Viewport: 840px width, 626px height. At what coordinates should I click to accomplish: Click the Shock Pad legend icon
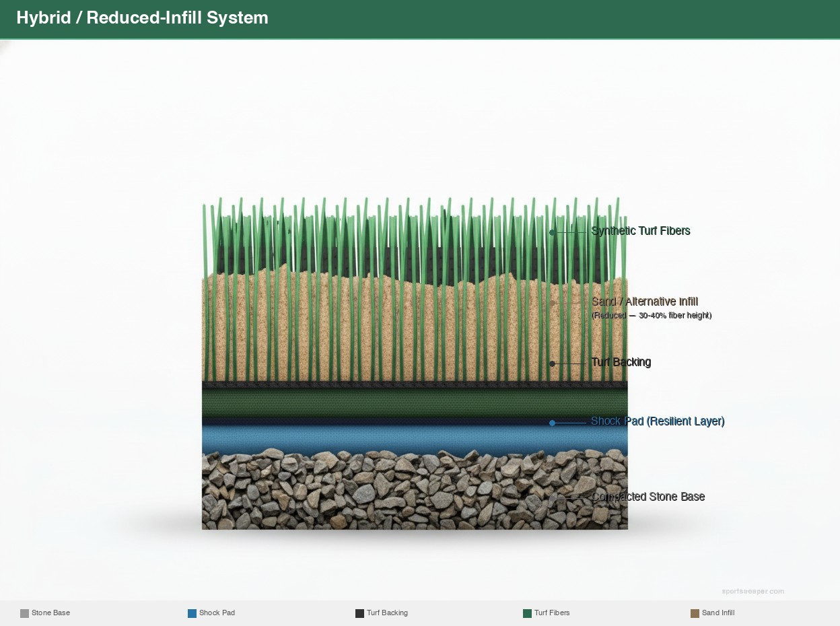click(192, 613)
